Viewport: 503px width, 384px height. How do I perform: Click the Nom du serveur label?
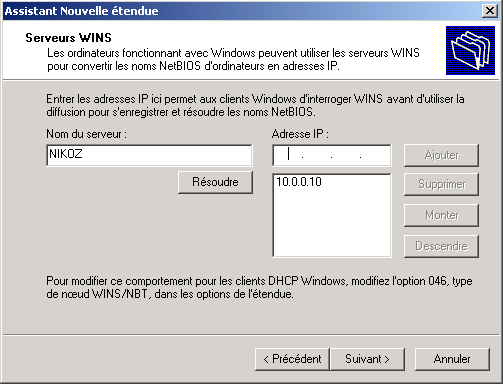click(86, 134)
